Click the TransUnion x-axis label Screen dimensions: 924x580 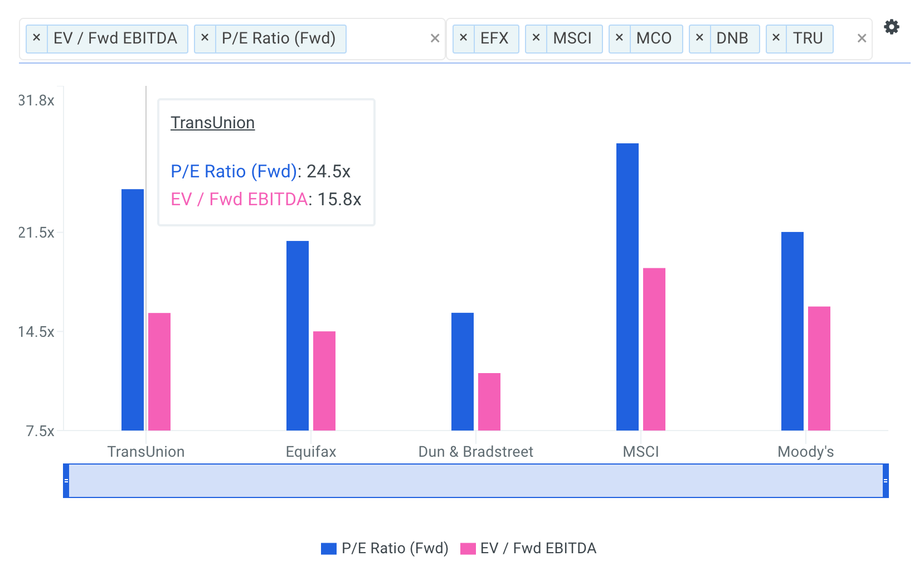[146, 452]
